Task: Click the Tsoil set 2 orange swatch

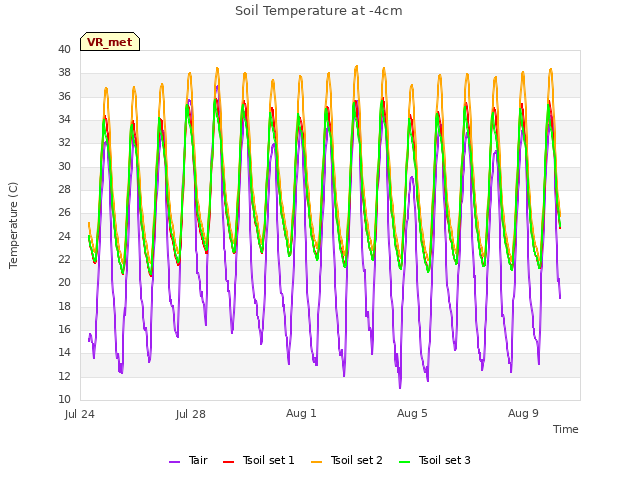Action: tap(316, 462)
